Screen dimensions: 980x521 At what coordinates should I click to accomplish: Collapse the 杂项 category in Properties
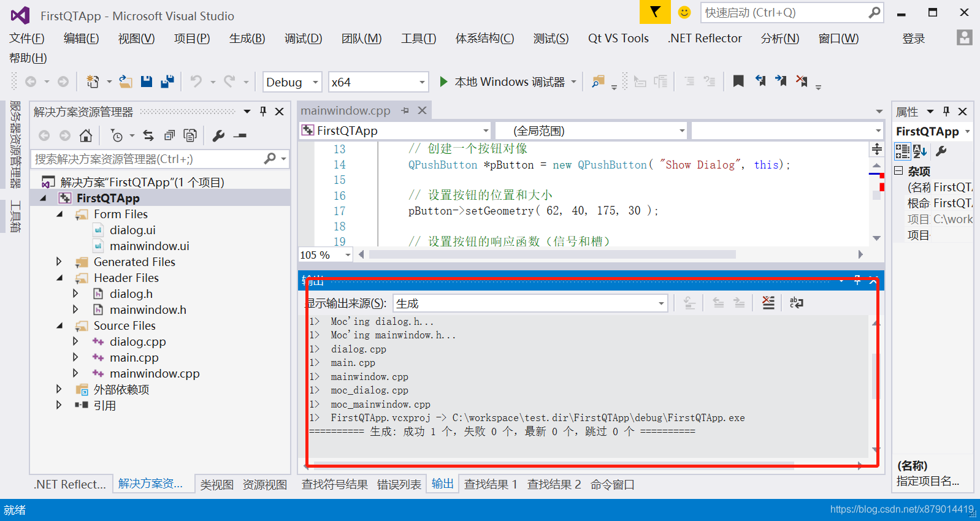click(x=899, y=170)
